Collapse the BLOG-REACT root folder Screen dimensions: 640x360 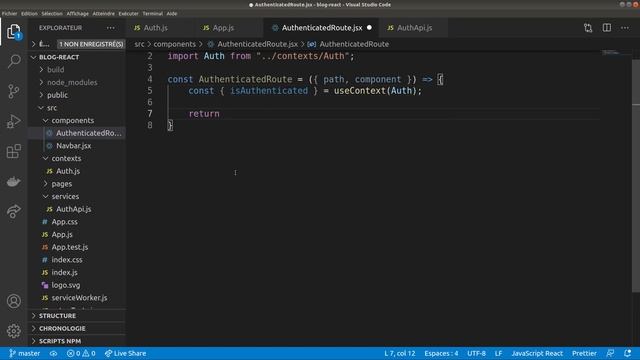tap(77, 57)
